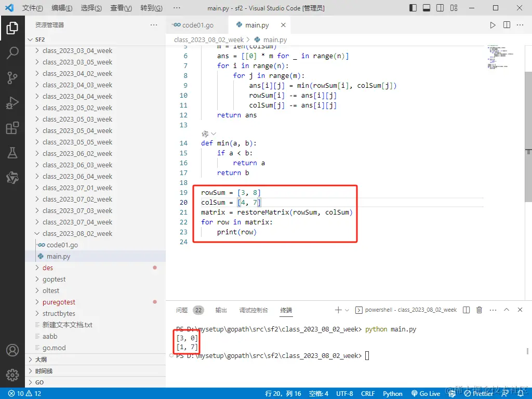
Task: Collapse class_2023_08_02_week folder
Action: tap(96, 234)
